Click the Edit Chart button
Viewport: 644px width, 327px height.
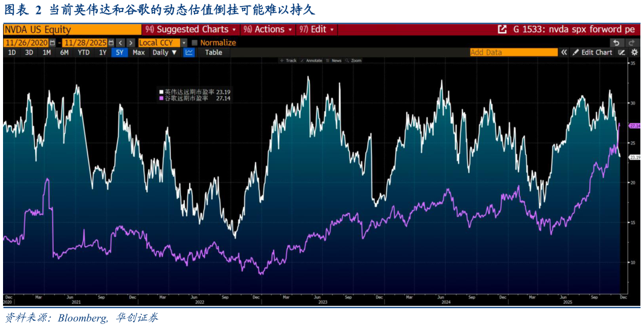tap(592, 53)
